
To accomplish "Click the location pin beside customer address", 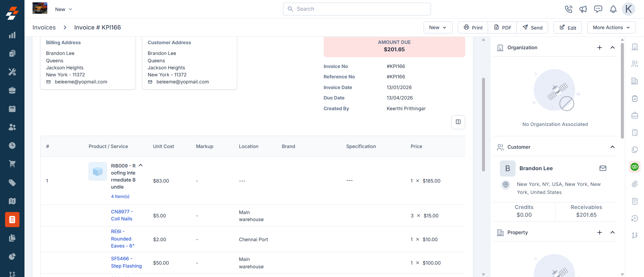I will [x=506, y=185].
